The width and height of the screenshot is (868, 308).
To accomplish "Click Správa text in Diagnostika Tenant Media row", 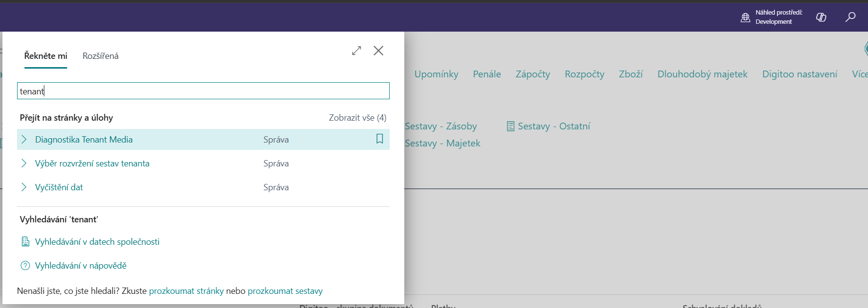I will tap(276, 140).
